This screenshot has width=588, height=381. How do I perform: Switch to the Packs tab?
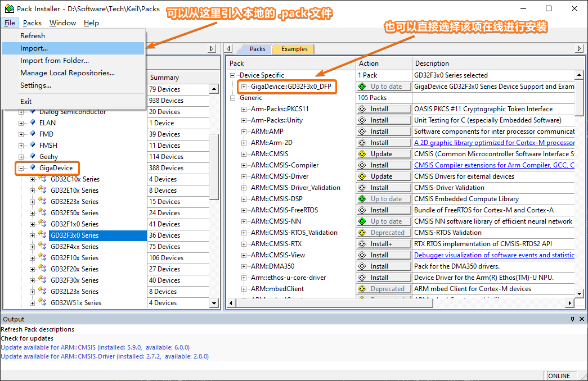(x=257, y=49)
